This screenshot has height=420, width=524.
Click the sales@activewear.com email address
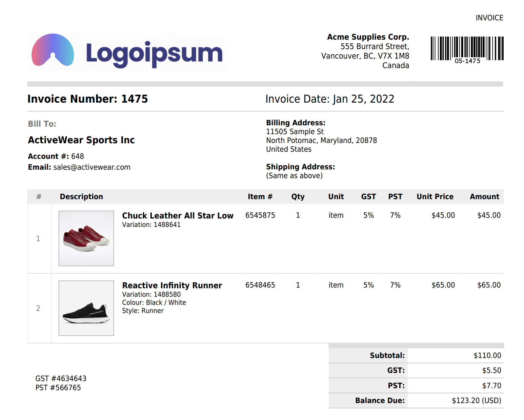[92, 167]
